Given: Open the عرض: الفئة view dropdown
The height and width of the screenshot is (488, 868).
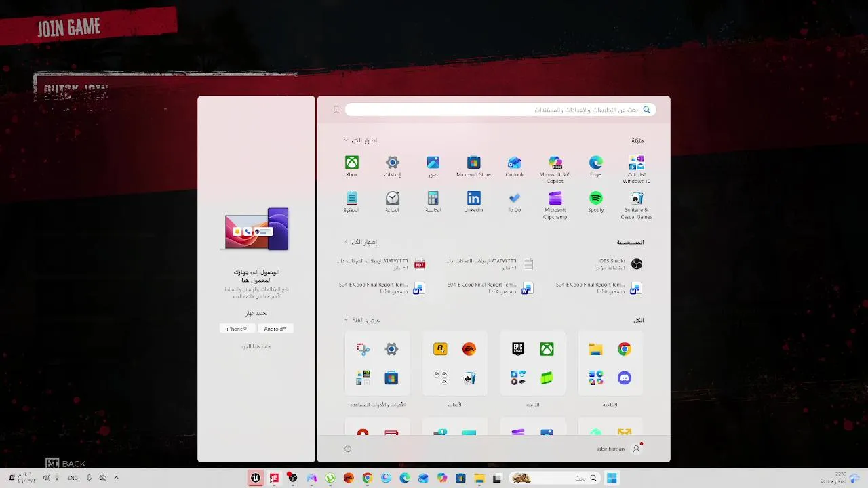Looking at the screenshot, I should [x=363, y=320].
